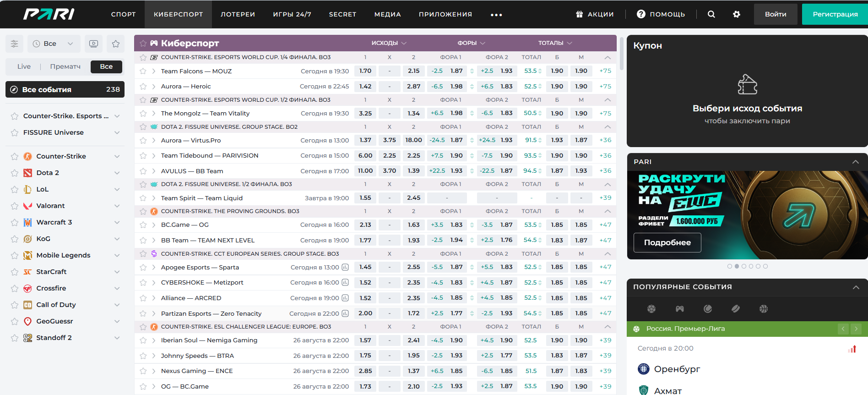Click the Dota 2 icon in sidebar
Screen dimensions: 868x395
click(27, 173)
